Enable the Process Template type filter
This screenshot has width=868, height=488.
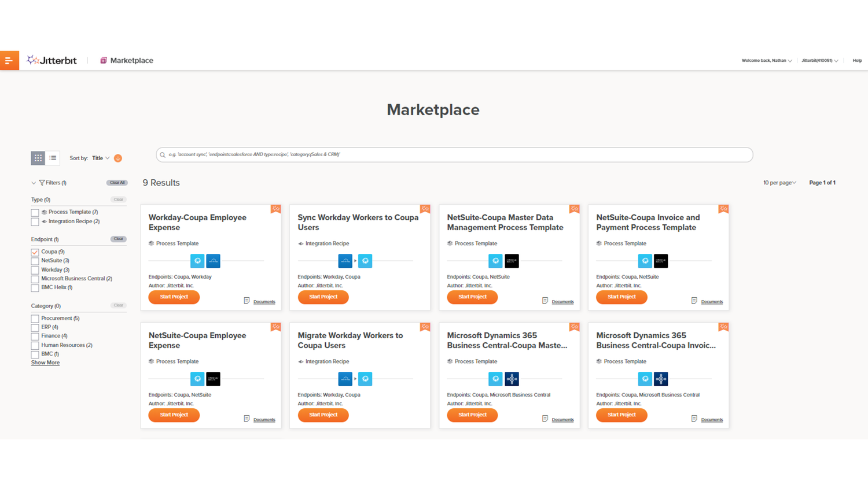point(35,212)
